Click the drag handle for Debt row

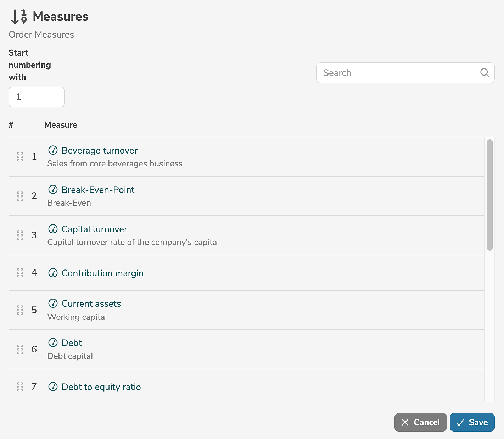[20, 349]
